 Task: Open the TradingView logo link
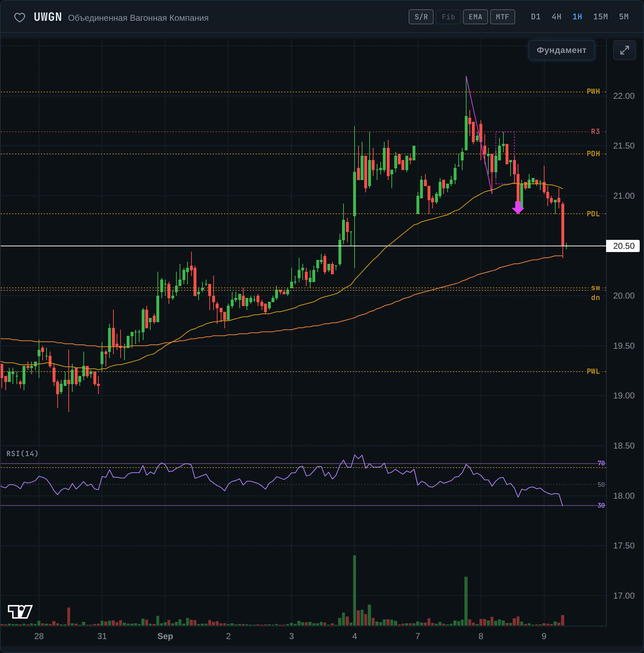[x=20, y=611]
